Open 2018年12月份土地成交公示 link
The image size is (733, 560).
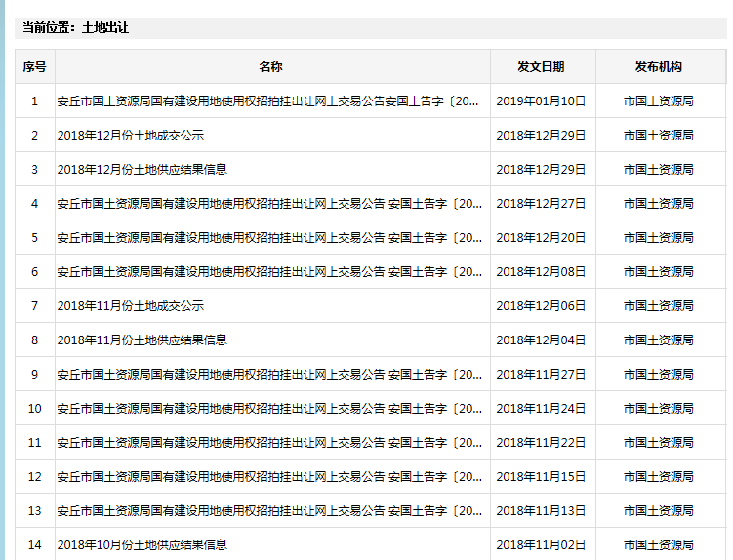[x=131, y=135]
